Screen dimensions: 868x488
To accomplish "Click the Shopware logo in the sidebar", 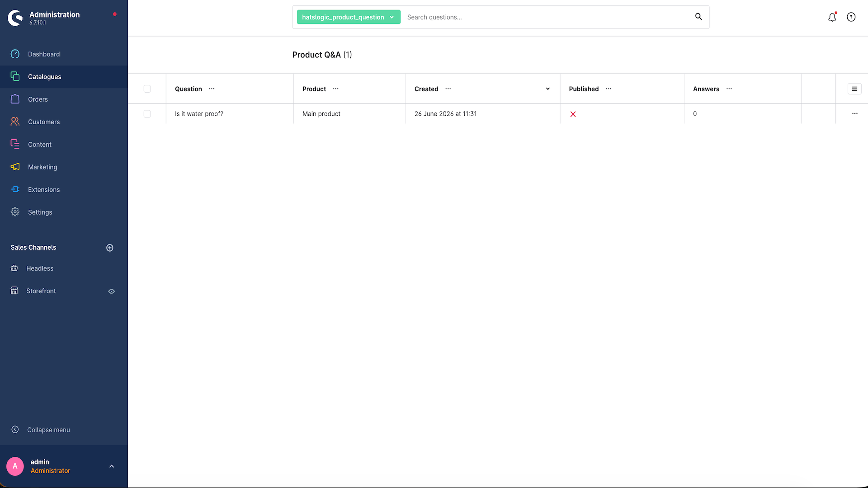I will 15,18.
